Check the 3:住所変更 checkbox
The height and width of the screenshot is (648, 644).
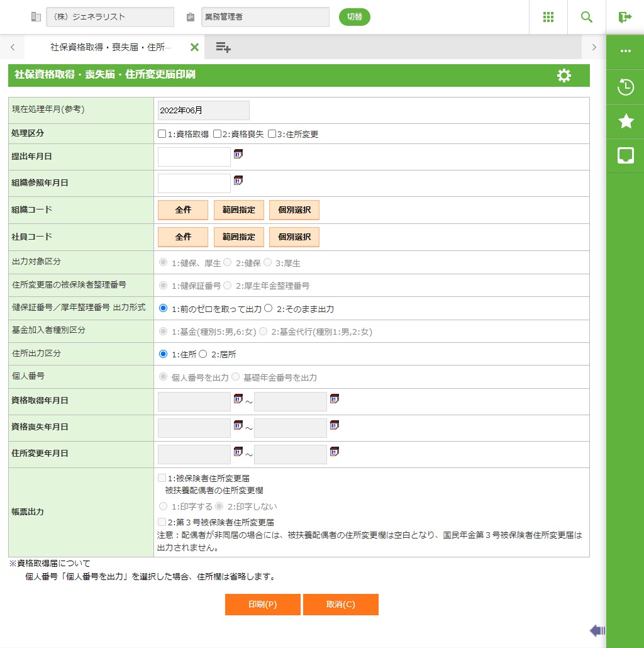(272, 134)
